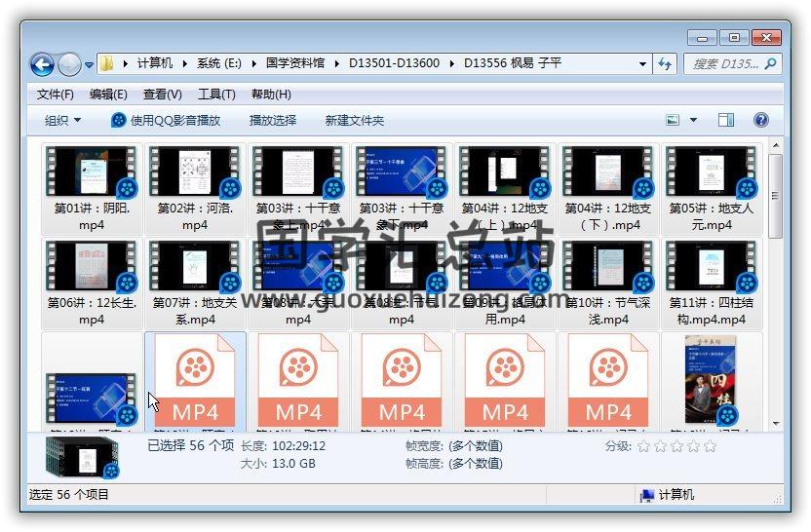Select the 四柱 portrait poster video thumbnail

tap(711, 379)
